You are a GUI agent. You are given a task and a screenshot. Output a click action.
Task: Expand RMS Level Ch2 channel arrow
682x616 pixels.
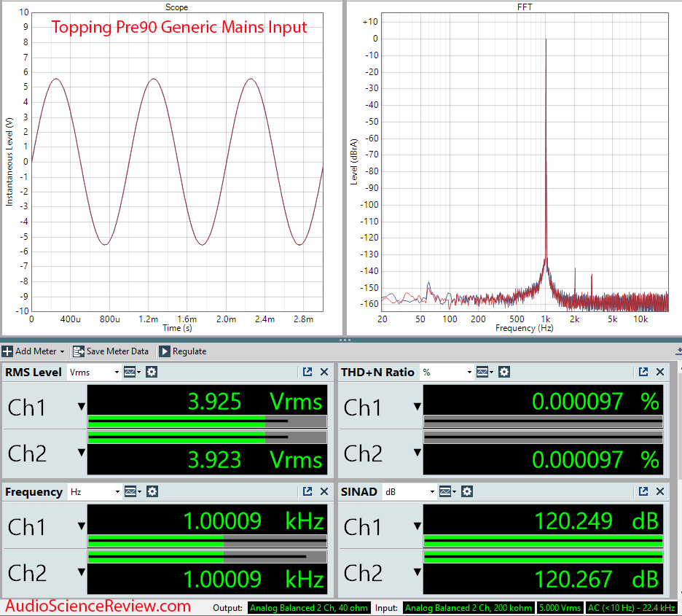(82, 453)
